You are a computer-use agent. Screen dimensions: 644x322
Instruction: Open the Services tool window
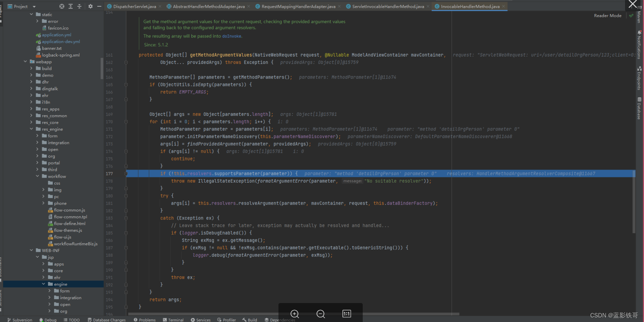pyautogui.click(x=201, y=320)
